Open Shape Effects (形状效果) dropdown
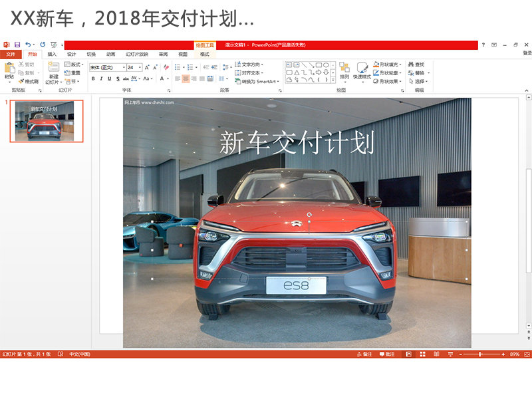This screenshot has height=399, width=532. [x=387, y=81]
